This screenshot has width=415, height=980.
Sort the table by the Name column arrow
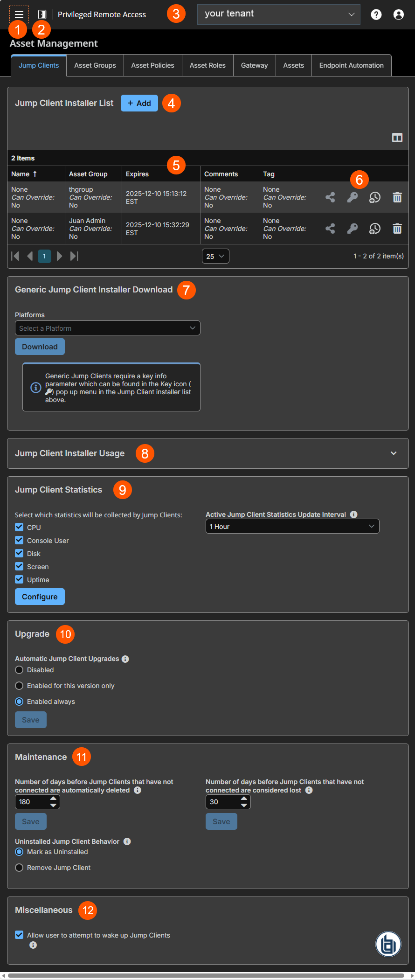(35, 174)
